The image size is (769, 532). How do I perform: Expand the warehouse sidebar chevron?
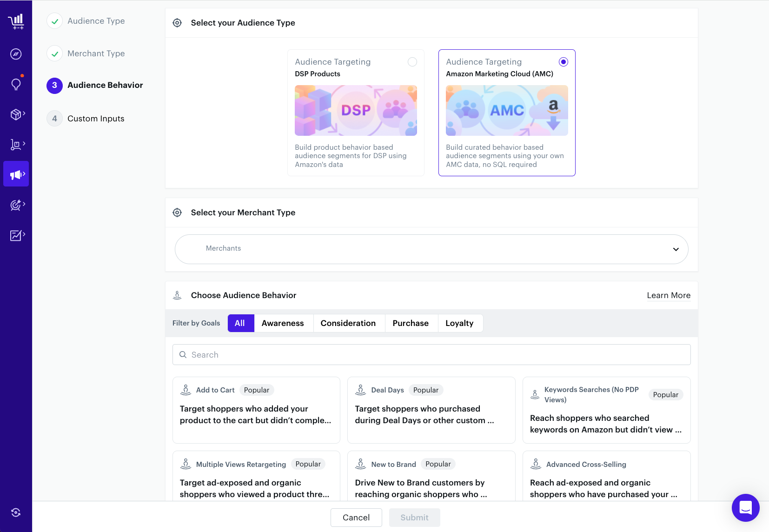(24, 144)
